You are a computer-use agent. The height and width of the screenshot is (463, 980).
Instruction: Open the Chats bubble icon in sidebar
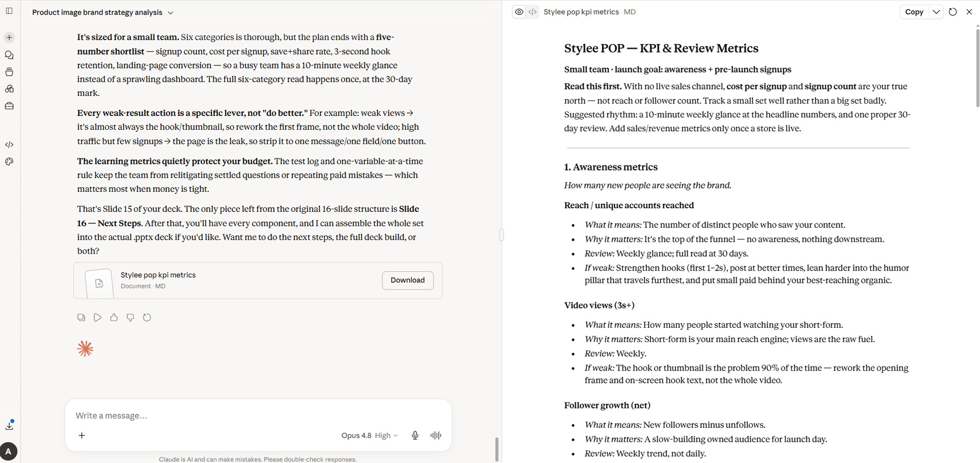9,55
